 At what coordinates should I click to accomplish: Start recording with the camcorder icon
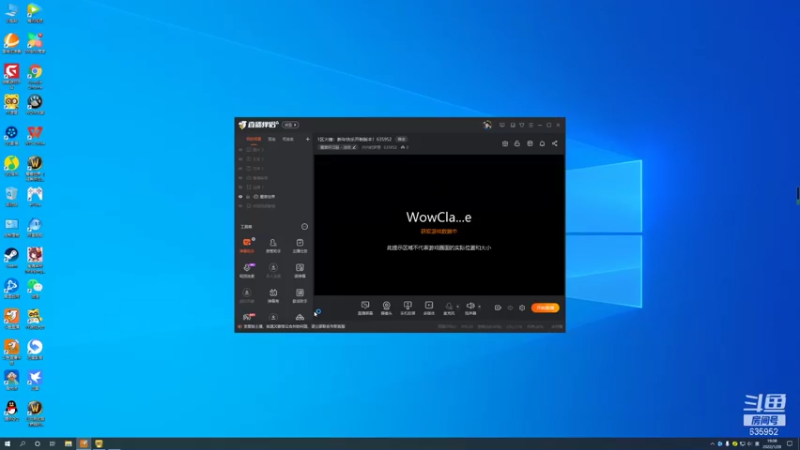click(497, 308)
